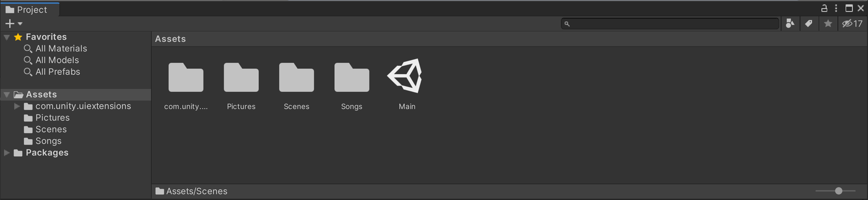Click the asset search field
Screen dimensions: 868x200
[x=670, y=23]
